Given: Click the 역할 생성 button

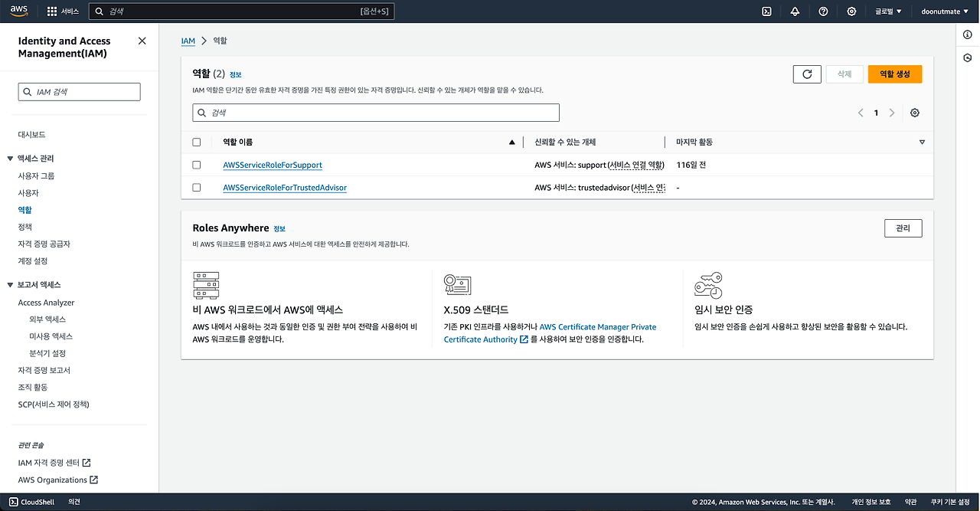Looking at the screenshot, I should (x=894, y=74).
